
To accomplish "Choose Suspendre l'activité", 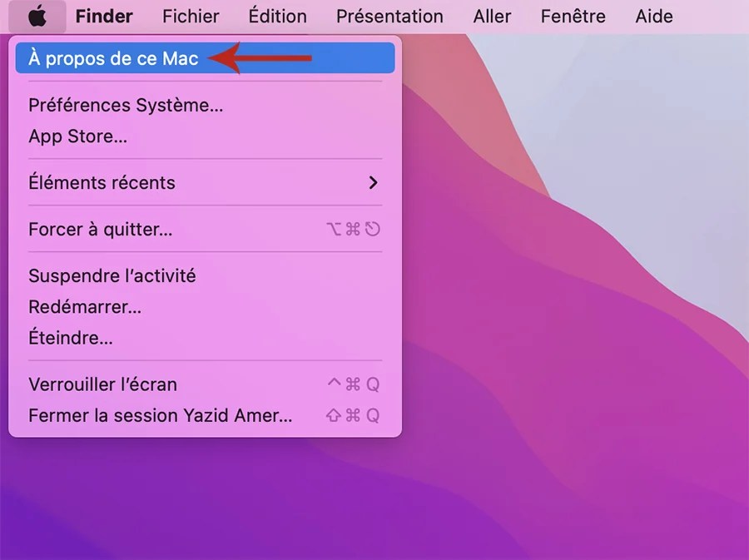I will [205, 276].
